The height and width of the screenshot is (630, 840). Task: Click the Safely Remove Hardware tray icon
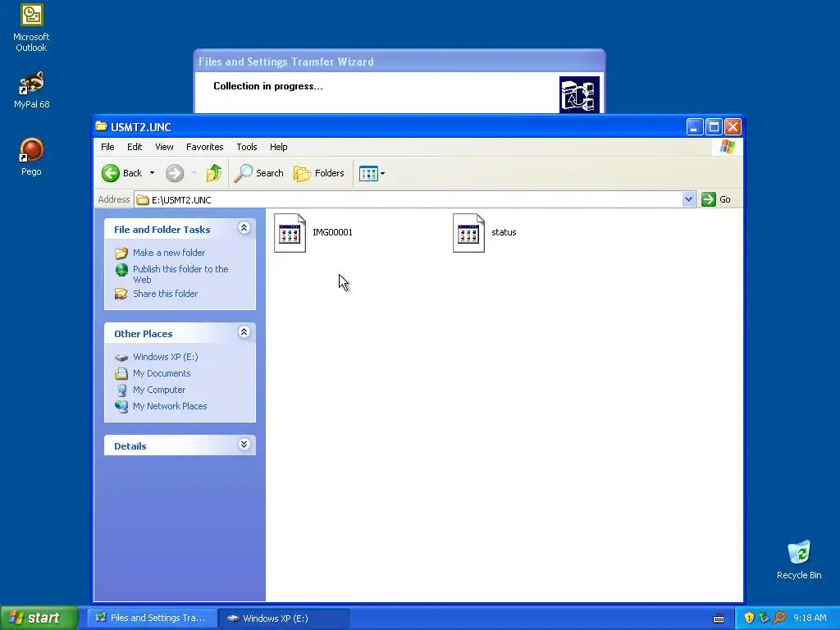[764, 618]
